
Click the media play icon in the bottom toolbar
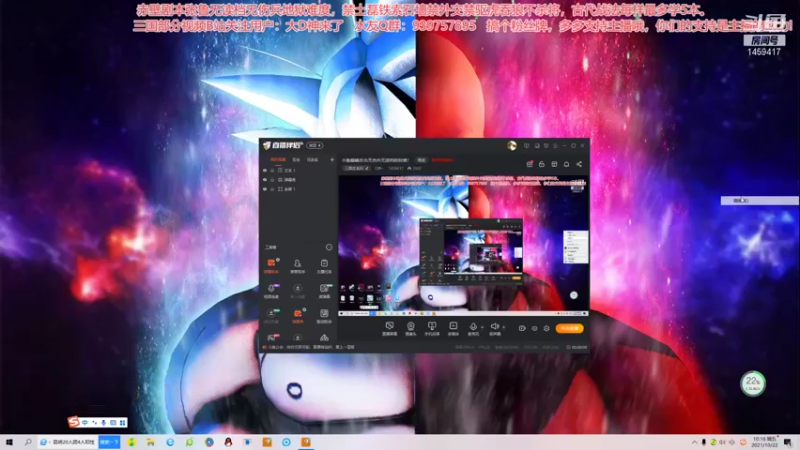tap(453, 329)
